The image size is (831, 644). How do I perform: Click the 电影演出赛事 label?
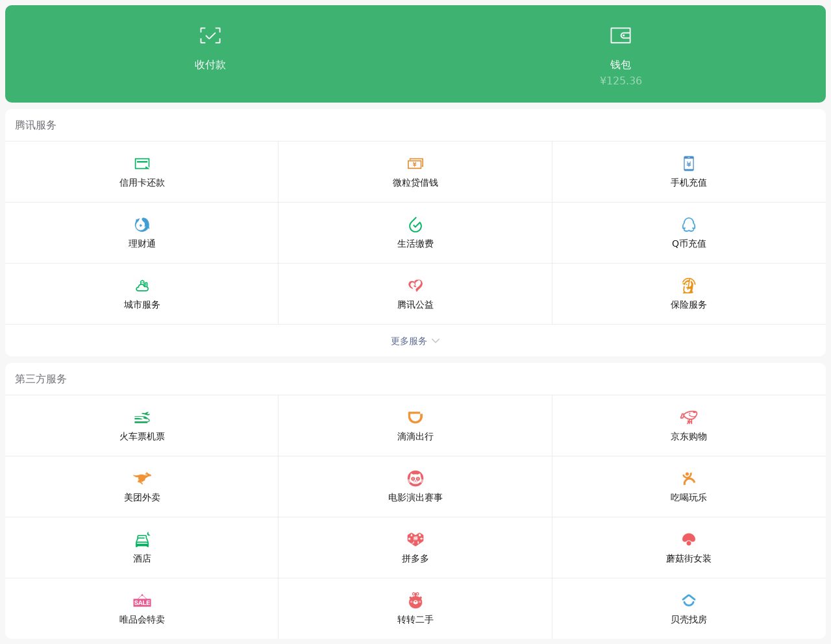[415, 498]
